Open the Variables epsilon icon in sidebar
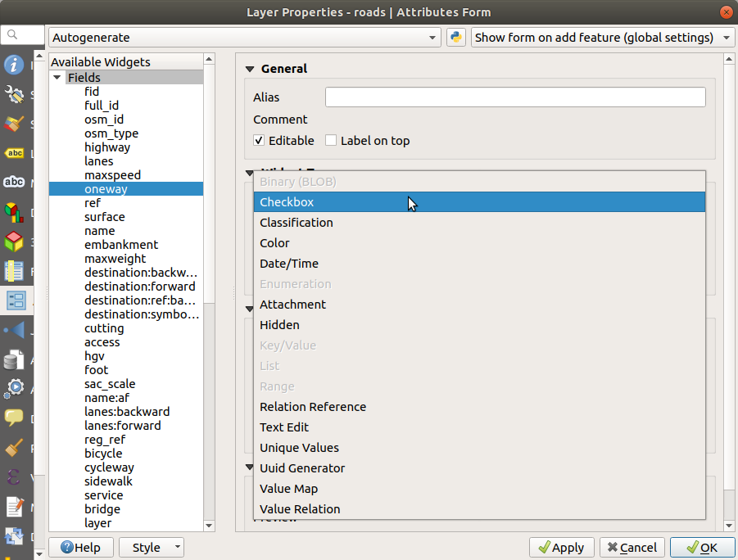Screen dimensions: 738x560 [14, 476]
